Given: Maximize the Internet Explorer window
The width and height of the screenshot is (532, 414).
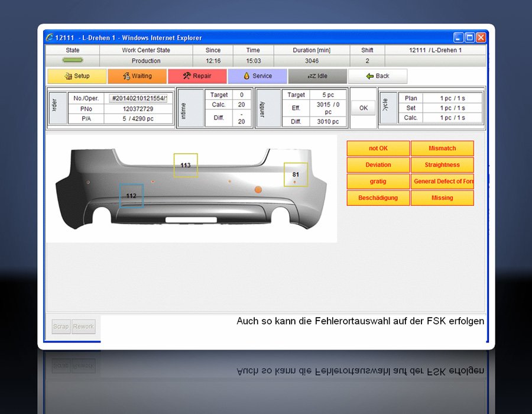Looking at the screenshot, I should tap(469, 37).
